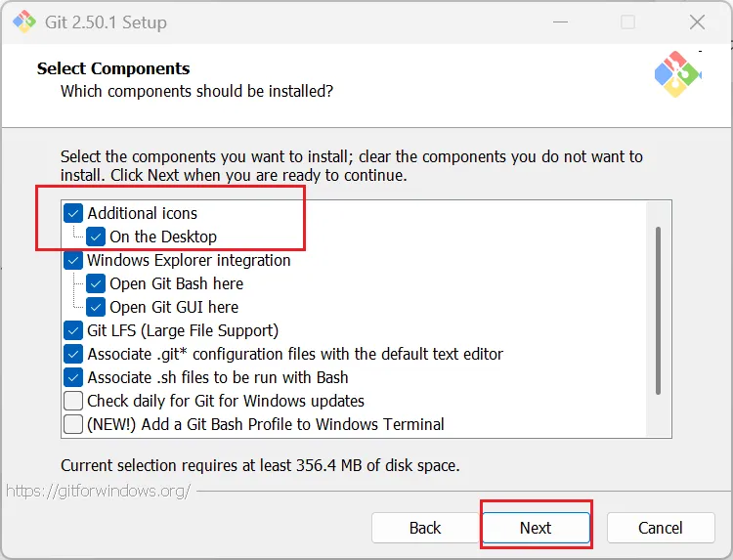Uncheck Open Git GUI here
This screenshot has width=733, height=560.
tap(96, 307)
